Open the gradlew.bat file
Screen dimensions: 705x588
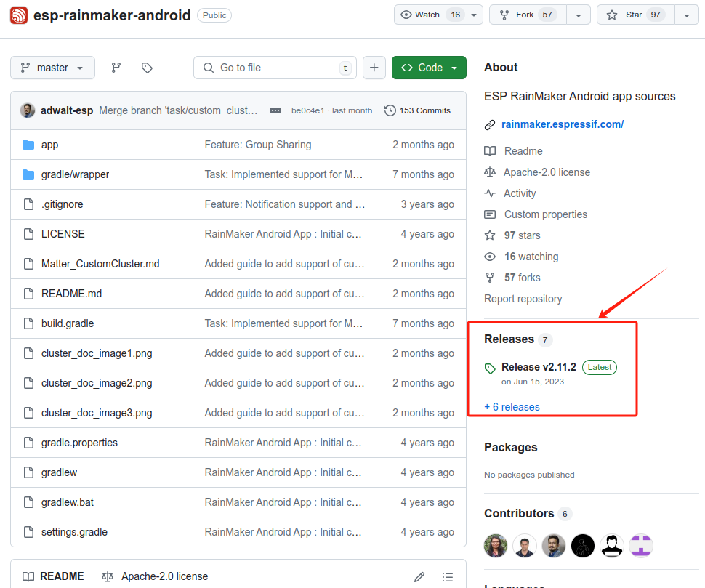68,502
